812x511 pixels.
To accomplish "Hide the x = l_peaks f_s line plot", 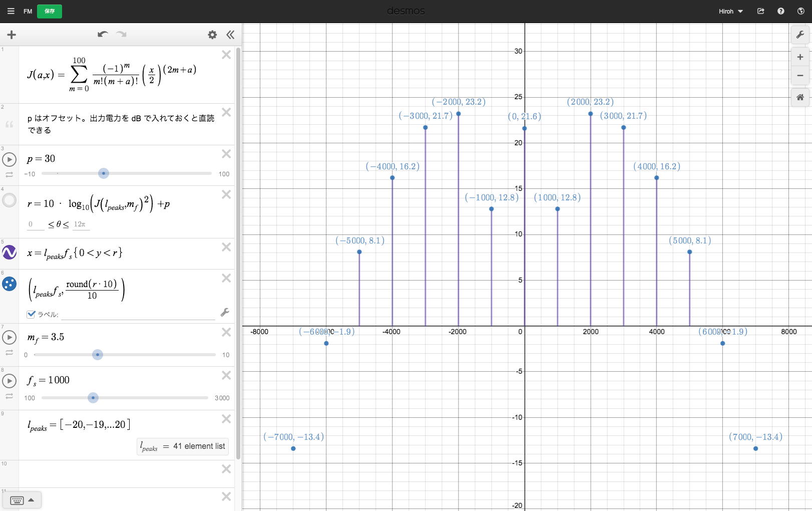I will pos(10,252).
